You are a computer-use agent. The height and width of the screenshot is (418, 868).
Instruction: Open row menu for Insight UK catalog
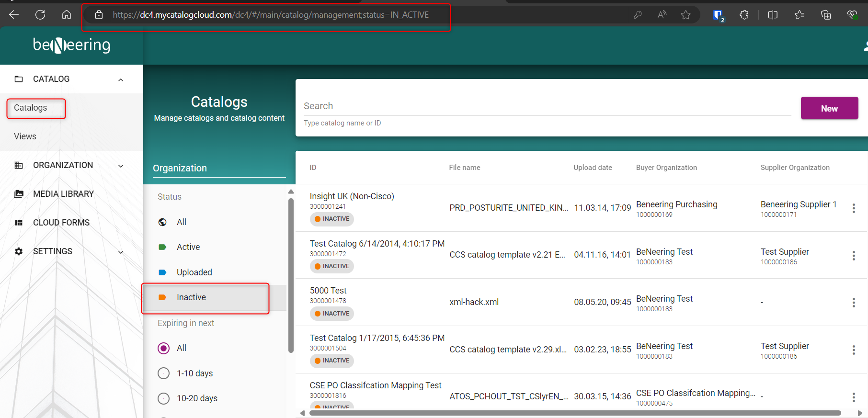coord(853,208)
